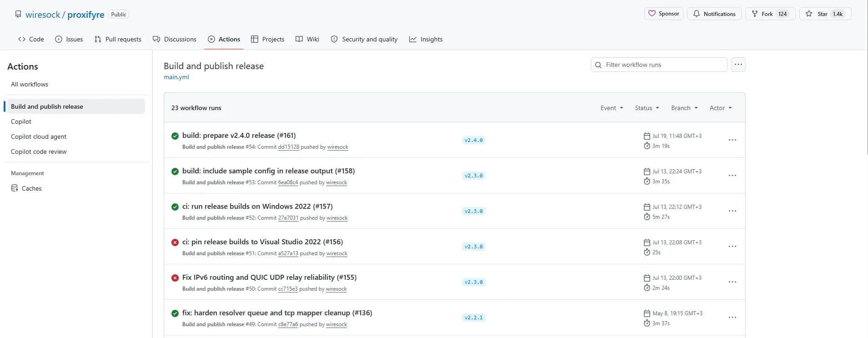Viewport: 868px width, 338px height.
Task: Click failed status icon of run #155
Action: click(x=175, y=278)
